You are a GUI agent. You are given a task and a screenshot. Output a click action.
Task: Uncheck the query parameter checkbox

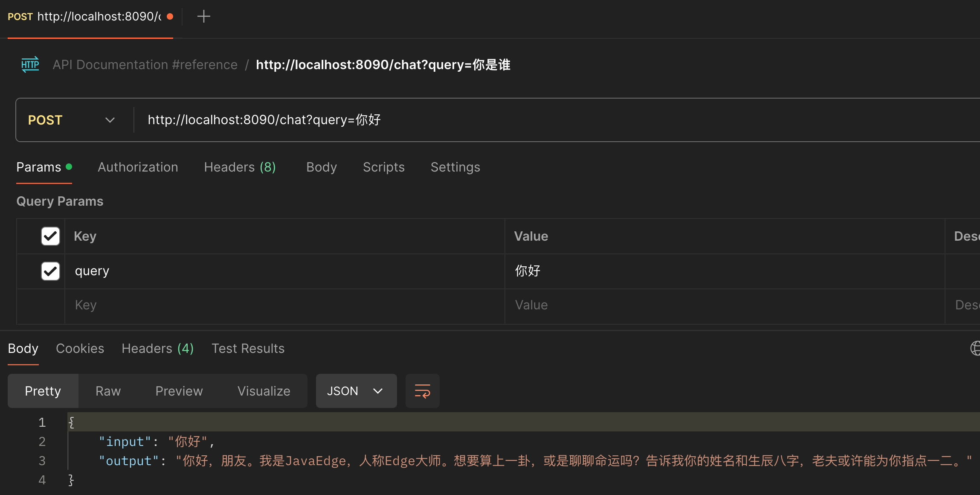(x=50, y=271)
